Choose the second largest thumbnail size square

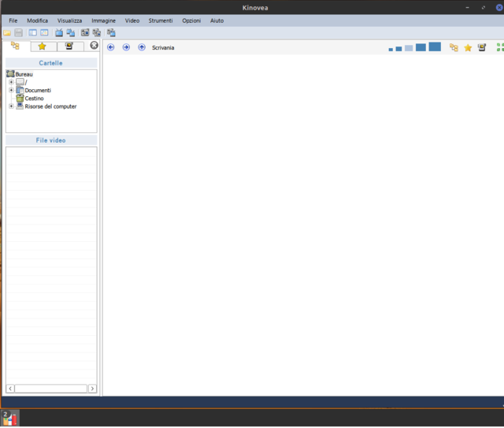coord(421,47)
